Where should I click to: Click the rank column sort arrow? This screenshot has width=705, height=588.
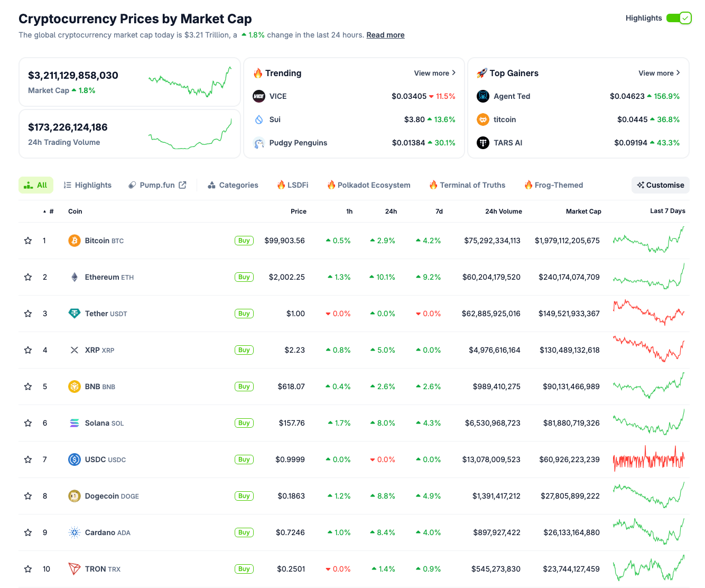coord(44,210)
